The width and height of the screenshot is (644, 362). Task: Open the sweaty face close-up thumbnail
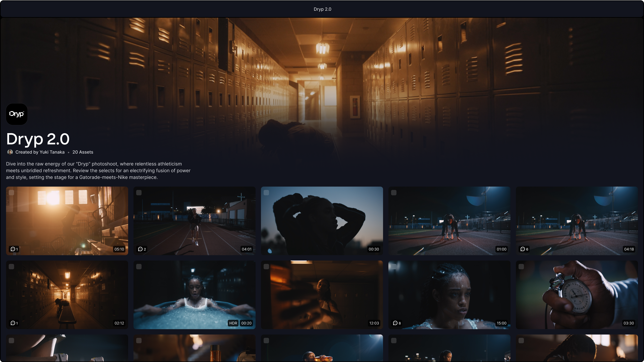449,295
